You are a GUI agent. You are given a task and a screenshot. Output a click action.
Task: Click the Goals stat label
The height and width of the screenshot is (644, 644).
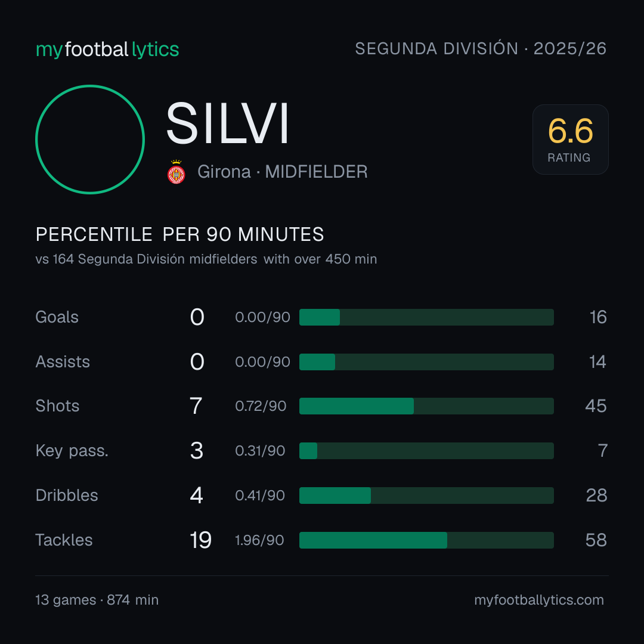coord(57,317)
